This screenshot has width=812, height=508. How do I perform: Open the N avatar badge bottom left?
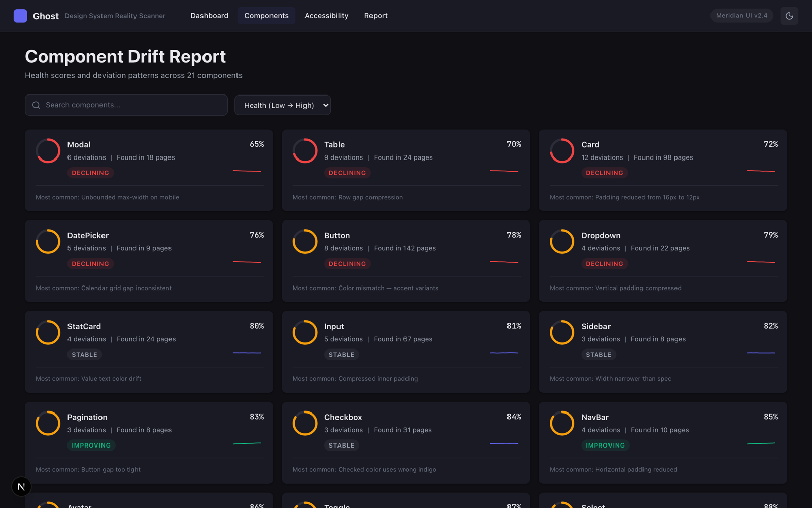tap(21, 486)
